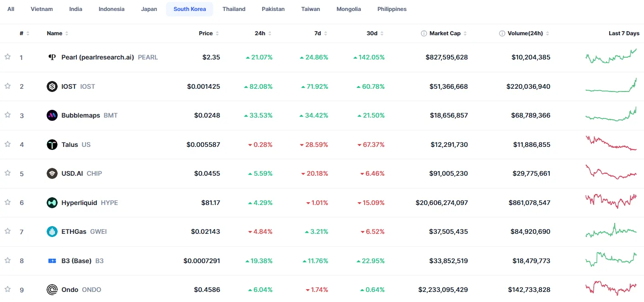
Task: Switch to the Indonesia tab
Action: tap(112, 9)
